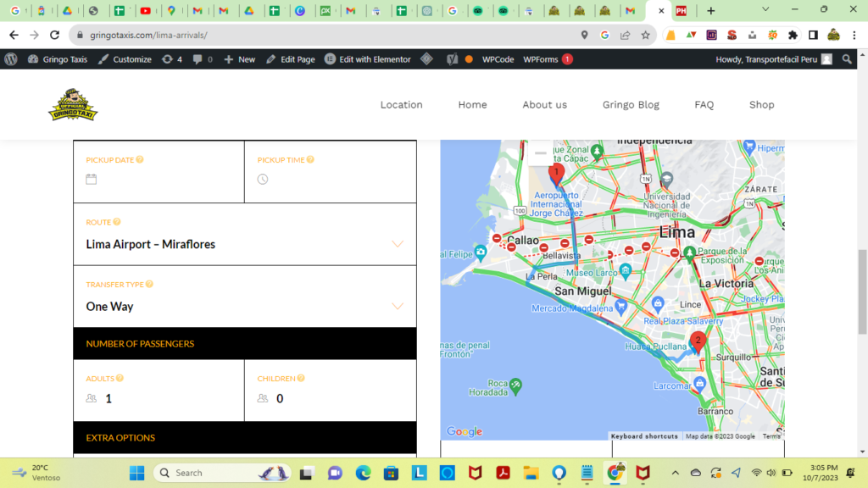This screenshot has width=868, height=488.
Task: Show the Route help tooltip icon
Action: pyautogui.click(x=117, y=222)
